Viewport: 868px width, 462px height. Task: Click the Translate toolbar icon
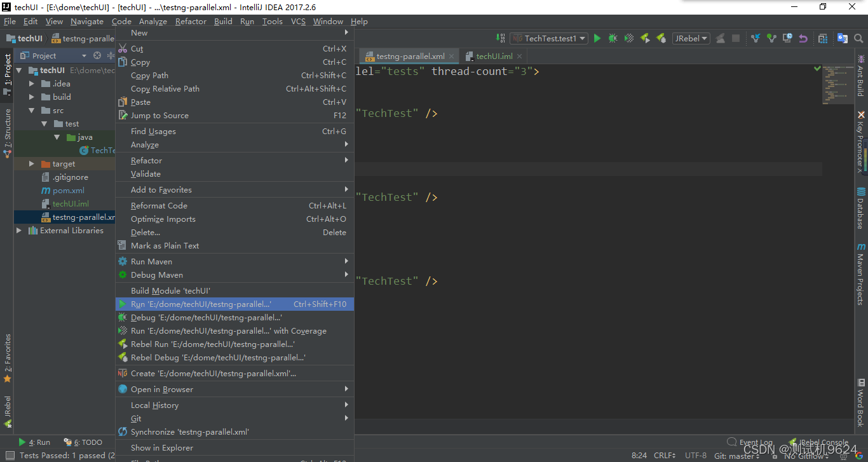(843, 38)
